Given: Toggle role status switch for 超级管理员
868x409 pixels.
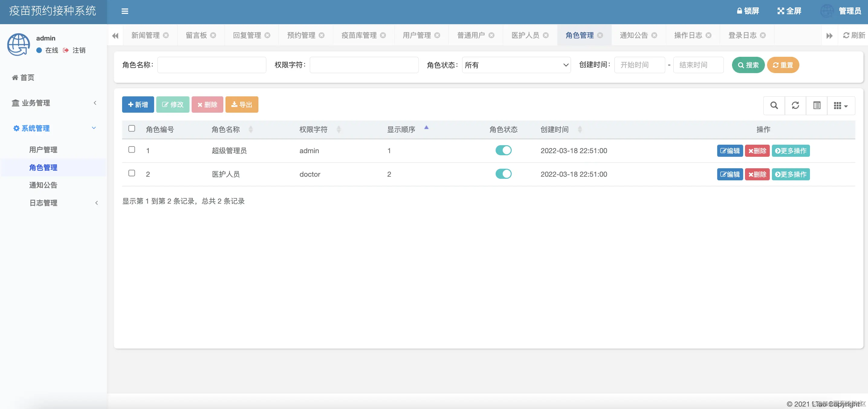Looking at the screenshot, I should click(x=503, y=150).
